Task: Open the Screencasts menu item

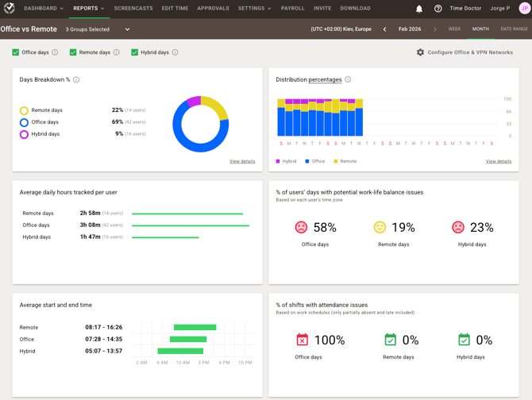Action: pyautogui.click(x=133, y=9)
